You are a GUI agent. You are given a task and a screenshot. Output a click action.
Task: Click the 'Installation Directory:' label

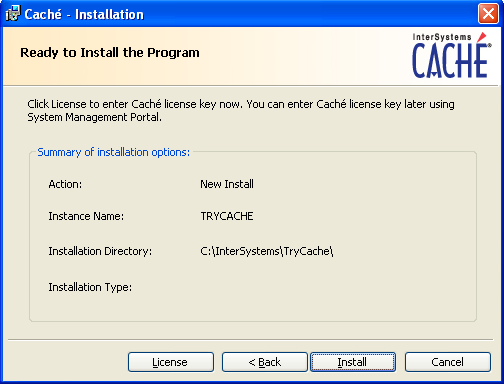(x=100, y=251)
